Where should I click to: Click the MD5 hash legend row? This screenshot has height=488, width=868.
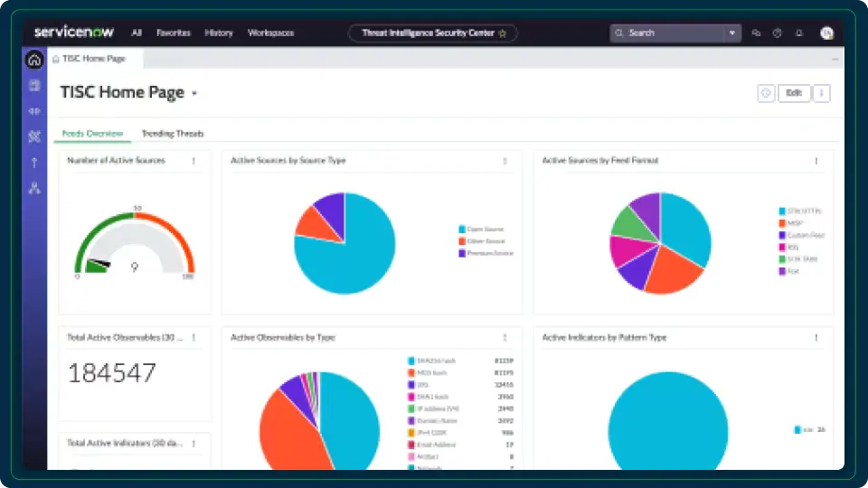(x=460, y=373)
